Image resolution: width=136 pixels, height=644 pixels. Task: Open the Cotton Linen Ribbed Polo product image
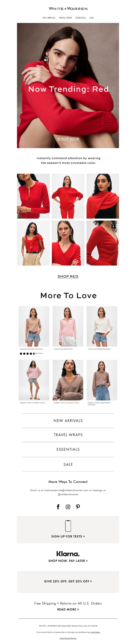[x=68, y=326]
